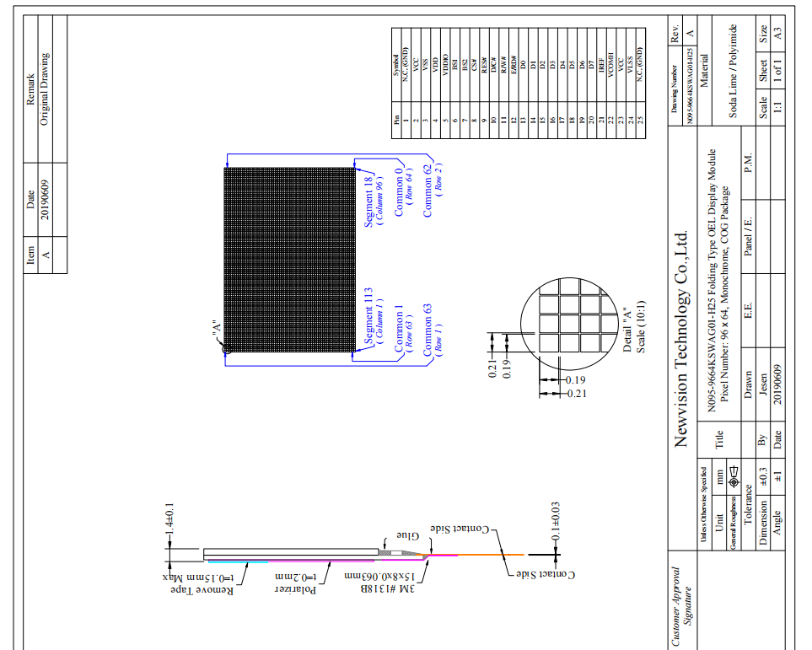
Task: Click the Soda Lime / Polyimide material text
Action: click(x=733, y=70)
